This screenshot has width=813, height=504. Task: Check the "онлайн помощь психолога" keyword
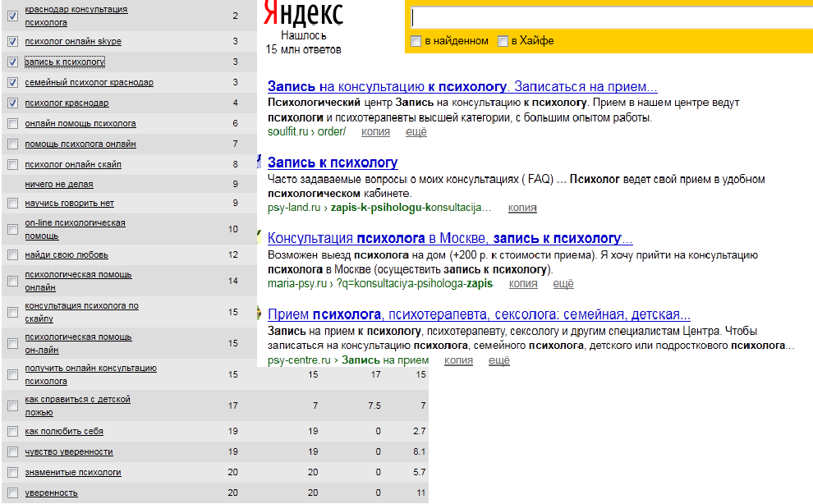[x=13, y=123]
